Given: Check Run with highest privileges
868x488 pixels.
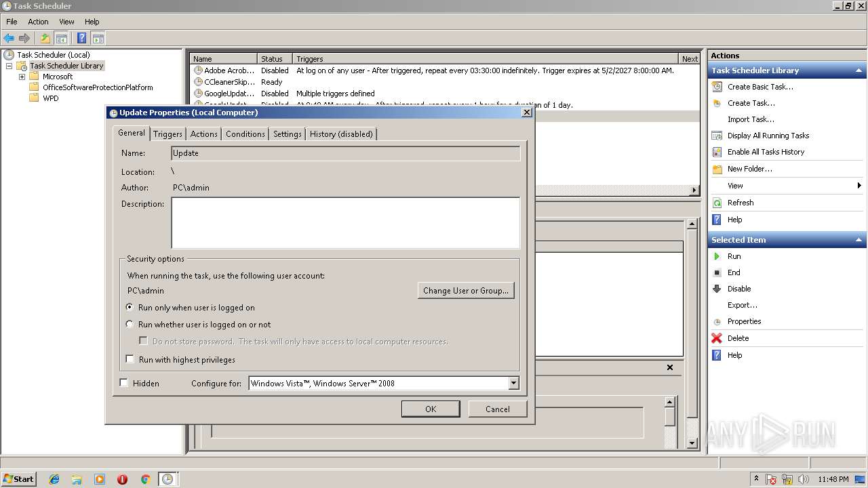Looking at the screenshot, I should [130, 359].
